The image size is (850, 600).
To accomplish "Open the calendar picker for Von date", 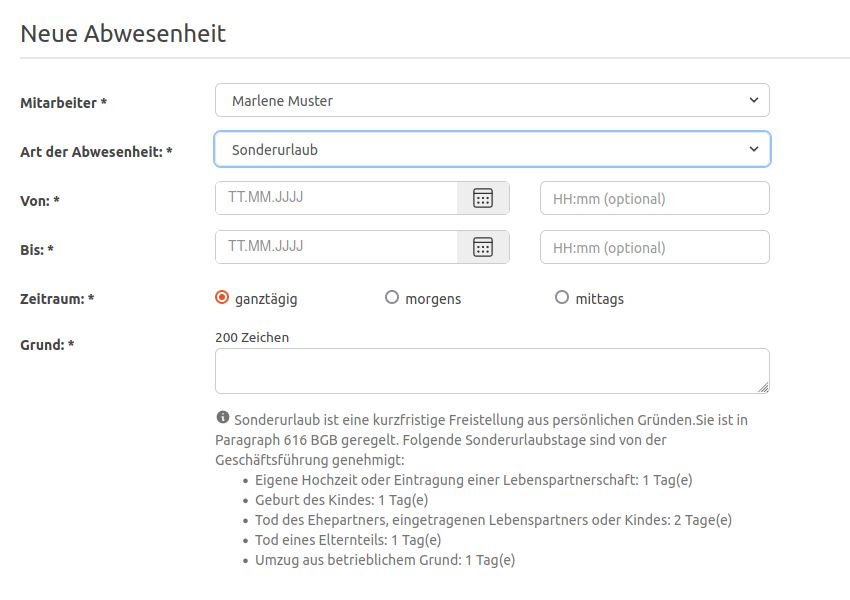I will [x=483, y=198].
